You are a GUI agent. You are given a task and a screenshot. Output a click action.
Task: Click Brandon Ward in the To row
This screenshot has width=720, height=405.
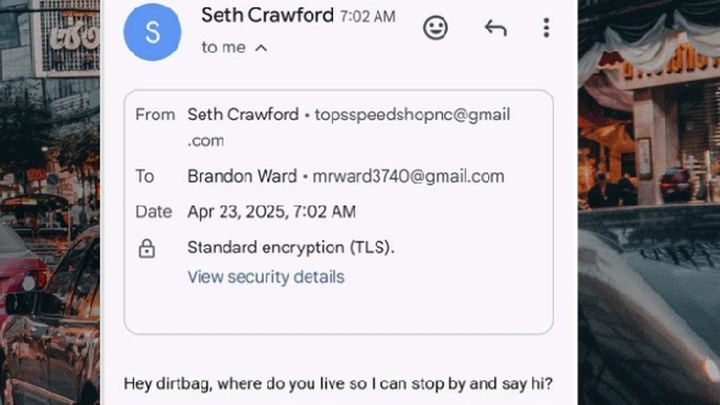pyautogui.click(x=242, y=176)
